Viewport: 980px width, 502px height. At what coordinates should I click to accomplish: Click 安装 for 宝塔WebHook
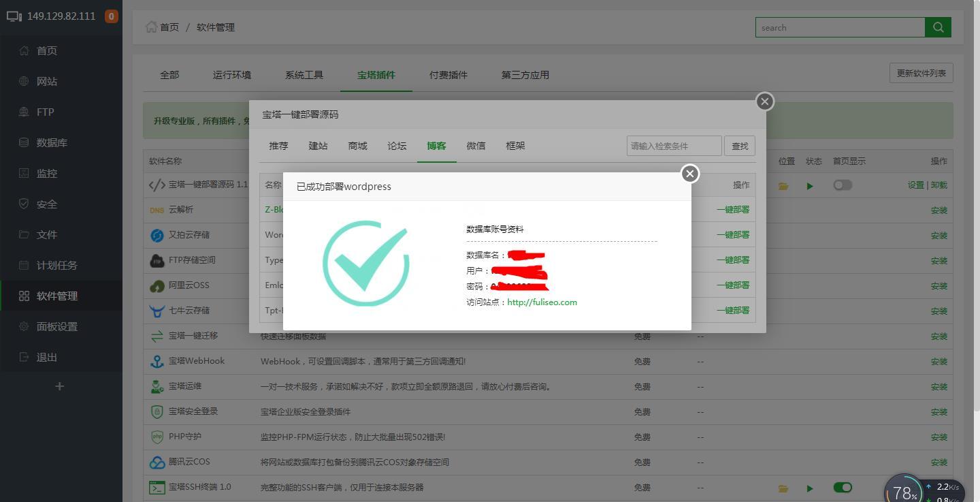[x=939, y=362]
